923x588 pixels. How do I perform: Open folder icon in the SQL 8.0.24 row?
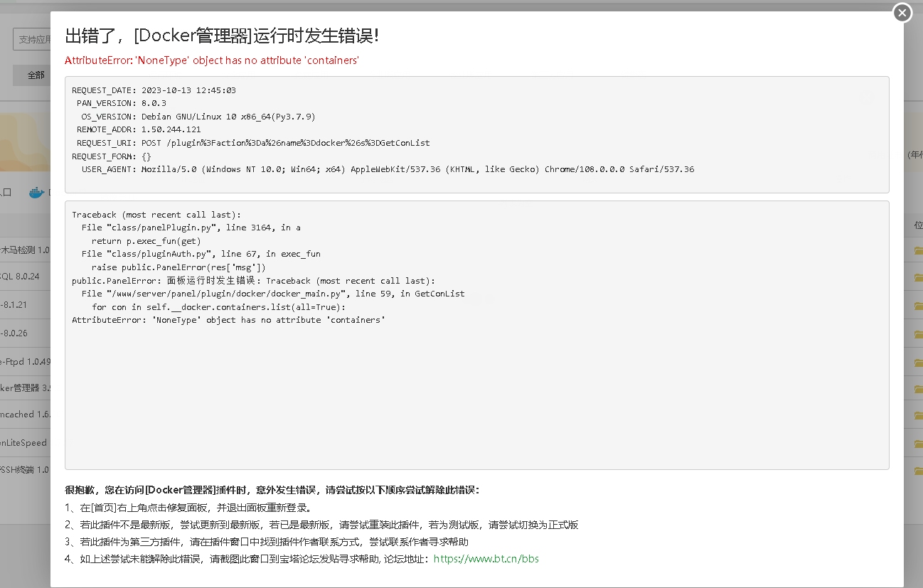tap(918, 277)
